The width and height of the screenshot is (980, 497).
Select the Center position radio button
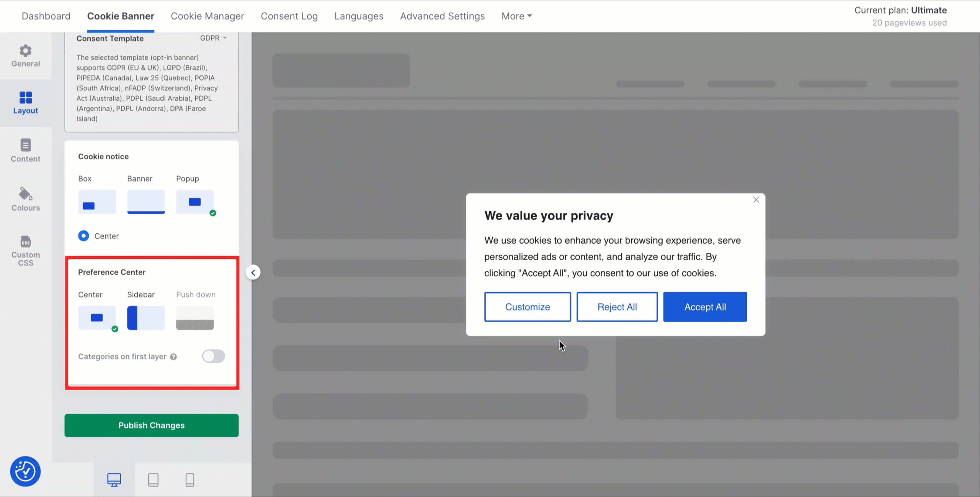click(x=83, y=236)
